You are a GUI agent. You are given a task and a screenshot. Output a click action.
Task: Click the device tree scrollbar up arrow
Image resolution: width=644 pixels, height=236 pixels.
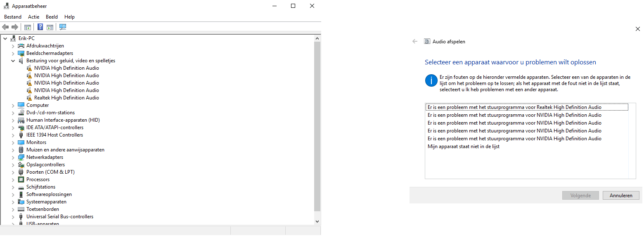317,38
